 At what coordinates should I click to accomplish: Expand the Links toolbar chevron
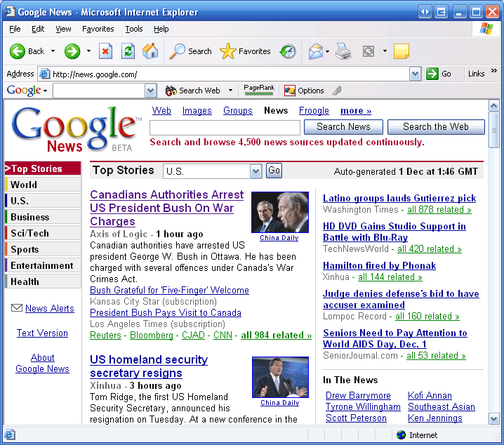pos(494,70)
